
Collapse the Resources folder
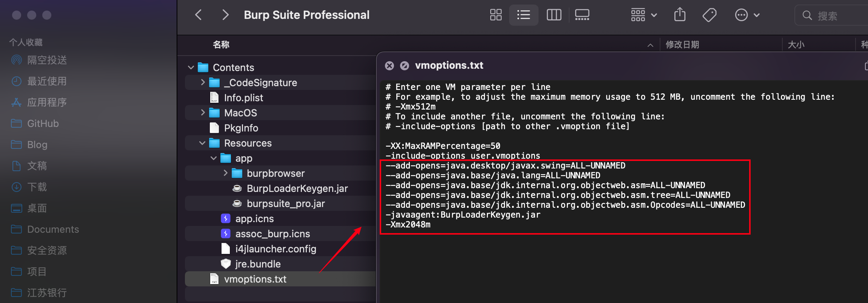click(x=202, y=143)
